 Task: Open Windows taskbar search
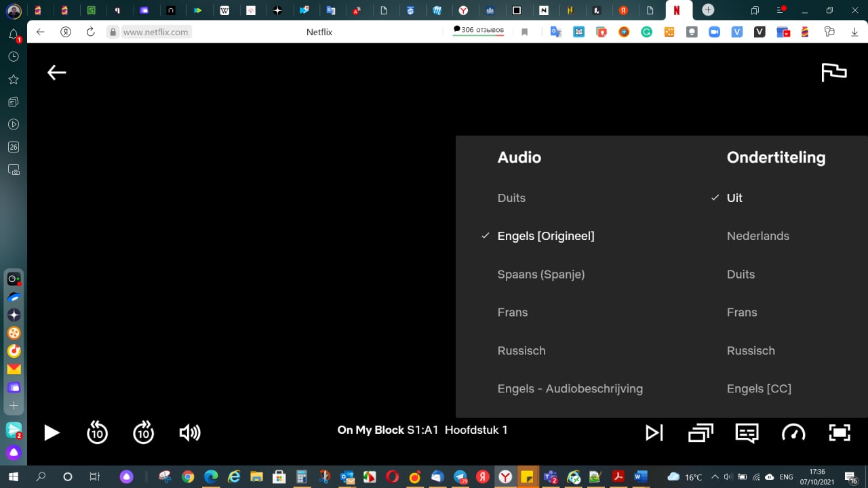click(x=41, y=476)
